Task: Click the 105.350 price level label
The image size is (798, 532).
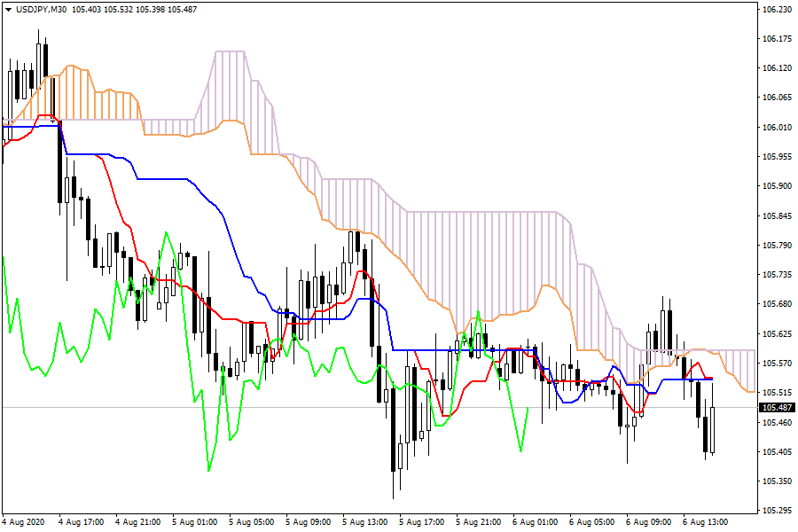Action: [x=776, y=481]
